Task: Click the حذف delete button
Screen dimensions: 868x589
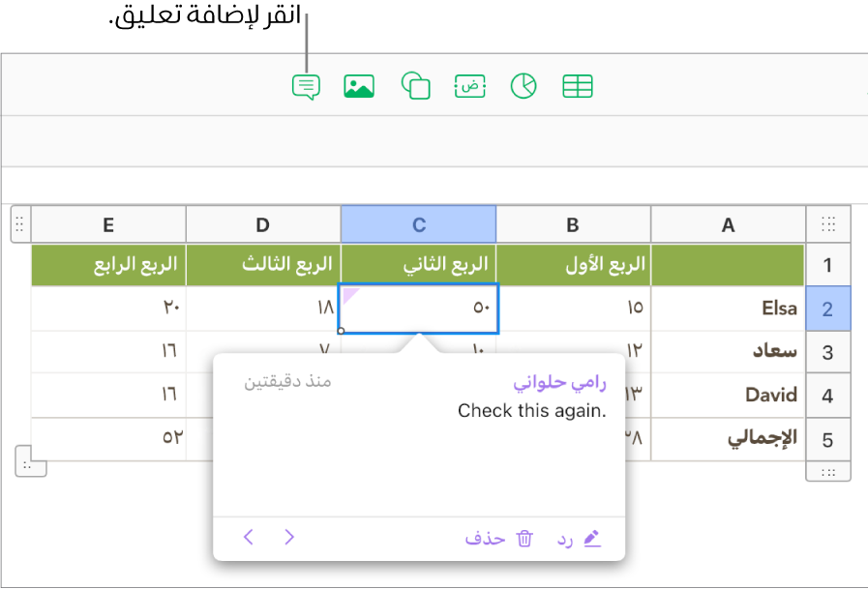Action: 484,538
